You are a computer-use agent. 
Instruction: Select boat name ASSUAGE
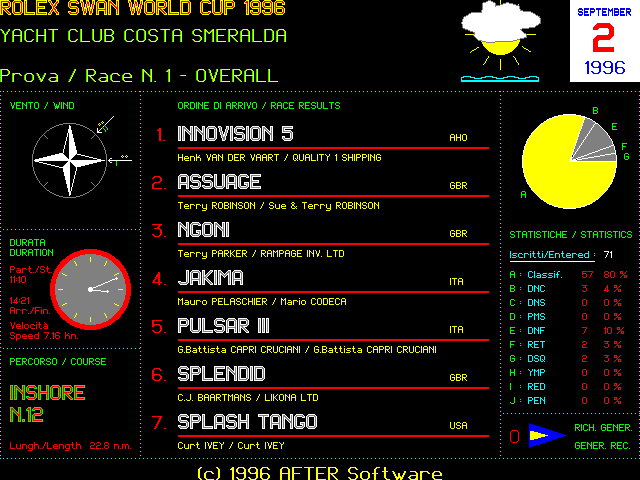tap(219, 182)
